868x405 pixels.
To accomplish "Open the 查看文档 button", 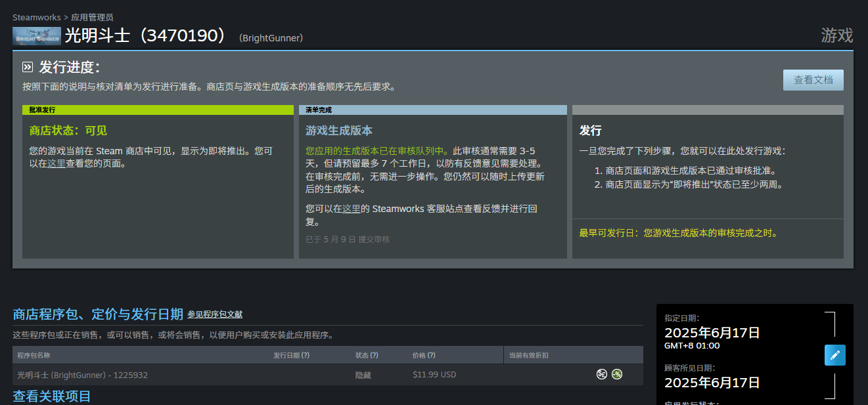I will pos(813,80).
